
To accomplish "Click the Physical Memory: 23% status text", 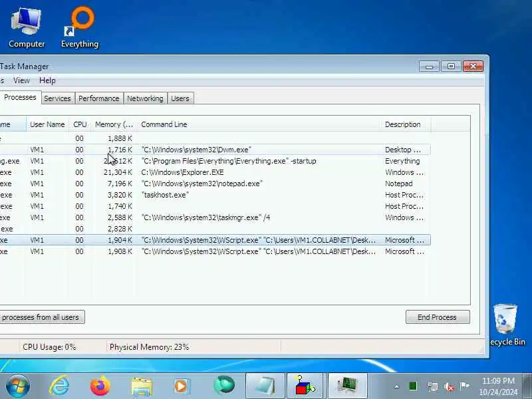I will [x=149, y=347].
